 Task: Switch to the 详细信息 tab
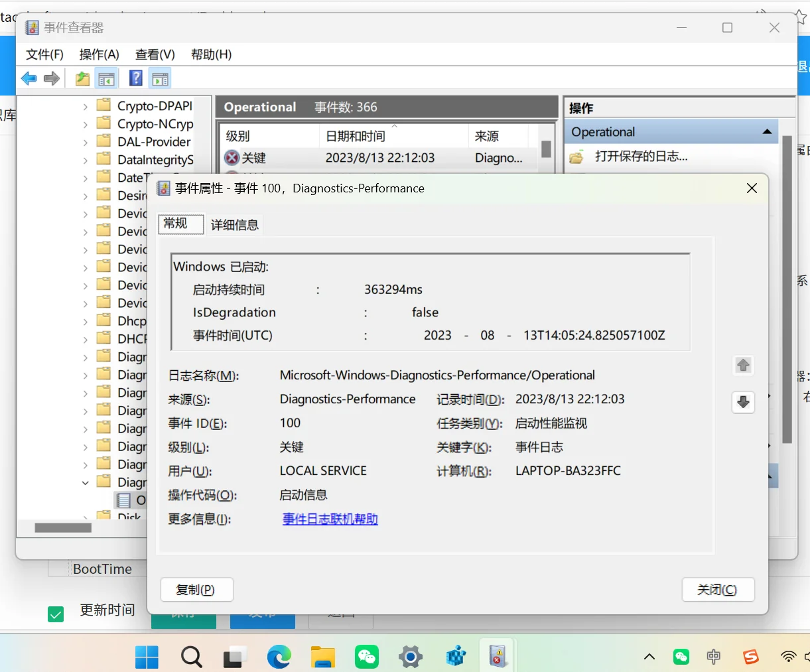click(x=234, y=225)
